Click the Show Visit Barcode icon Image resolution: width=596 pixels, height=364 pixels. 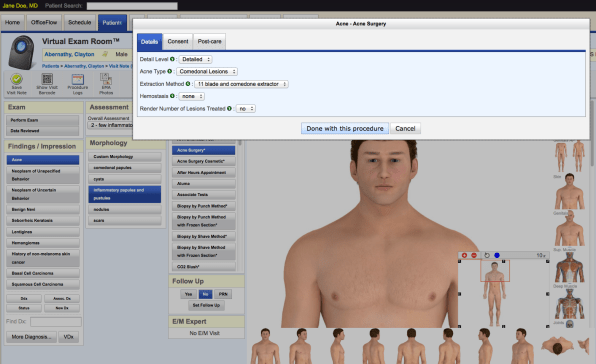(x=47, y=79)
